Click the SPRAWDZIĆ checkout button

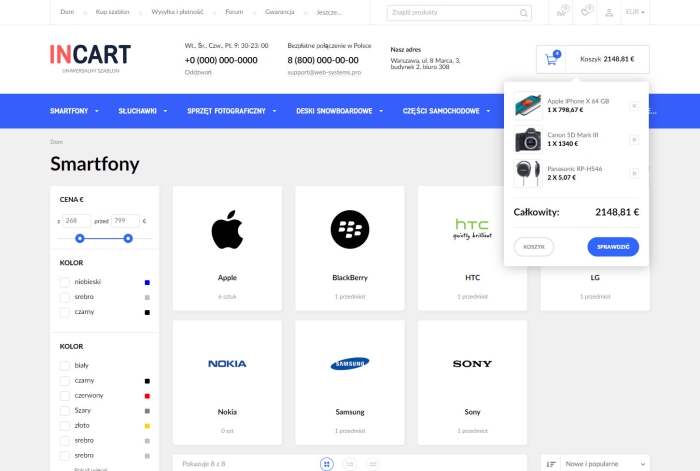[x=613, y=247]
